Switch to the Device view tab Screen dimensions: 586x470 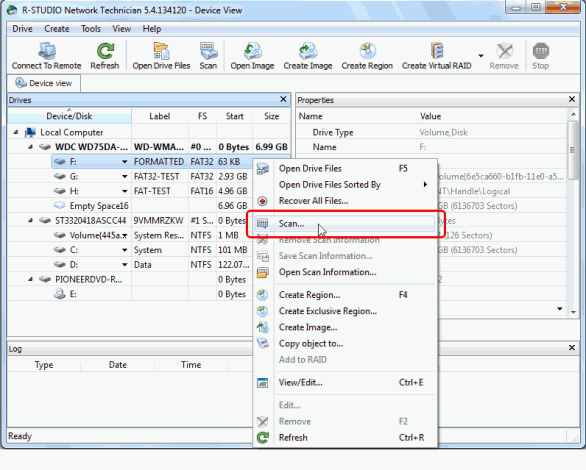(44, 83)
